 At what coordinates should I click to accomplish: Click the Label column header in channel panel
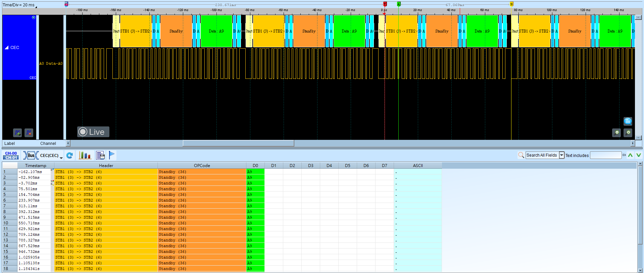(x=9, y=143)
